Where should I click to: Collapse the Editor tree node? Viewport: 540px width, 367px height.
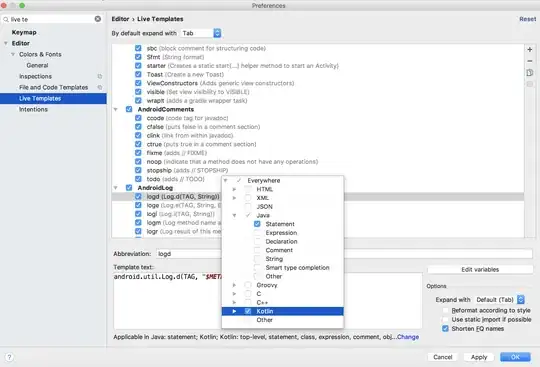6,43
